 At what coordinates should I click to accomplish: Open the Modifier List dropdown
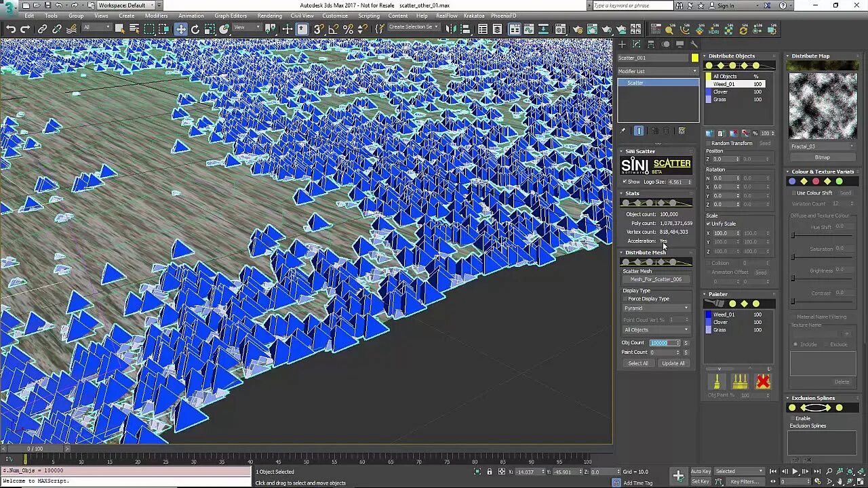tap(657, 71)
